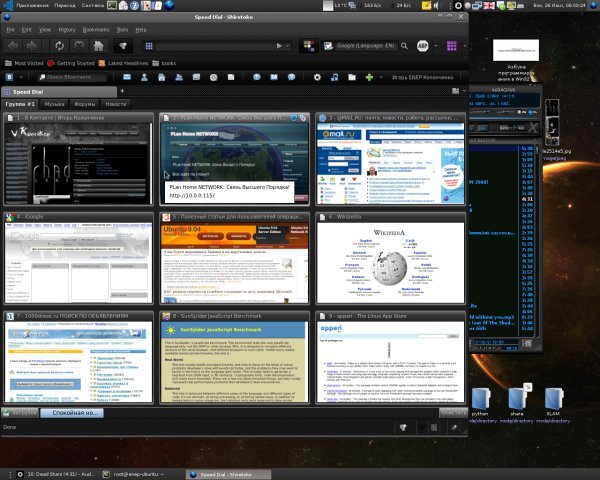600x480 pixels.
Task: Reload the page with the refresh icon
Action: (62, 46)
